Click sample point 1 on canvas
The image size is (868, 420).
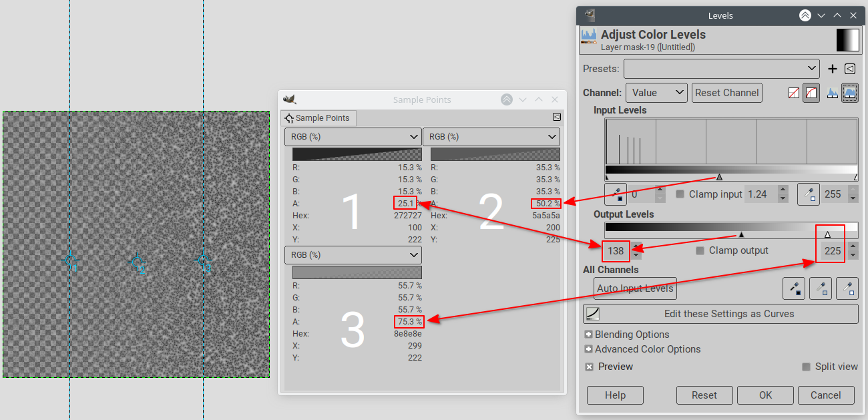coord(70,261)
